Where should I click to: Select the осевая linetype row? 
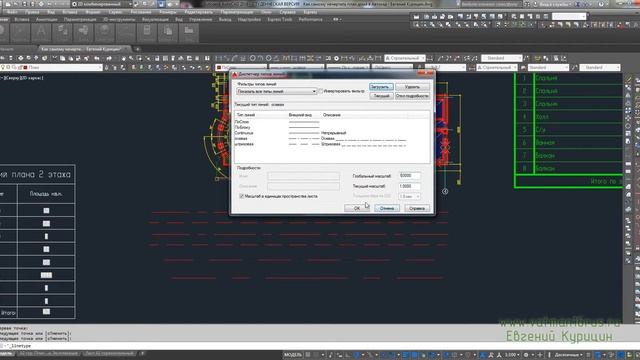click(x=332, y=138)
